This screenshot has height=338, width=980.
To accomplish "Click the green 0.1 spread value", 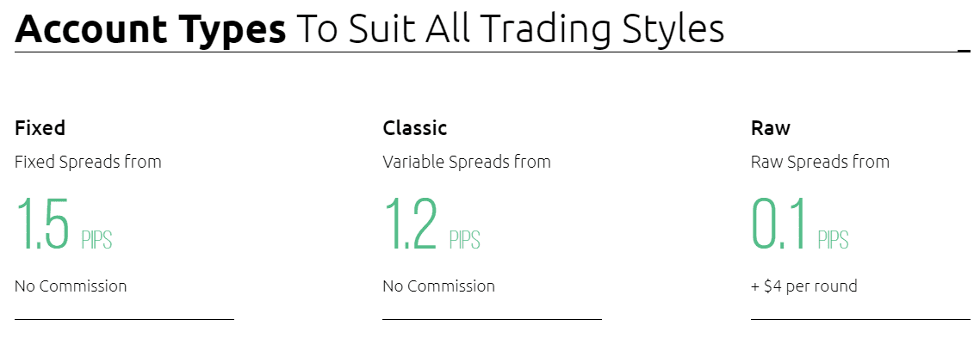I will pyautogui.click(x=778, y=224).
